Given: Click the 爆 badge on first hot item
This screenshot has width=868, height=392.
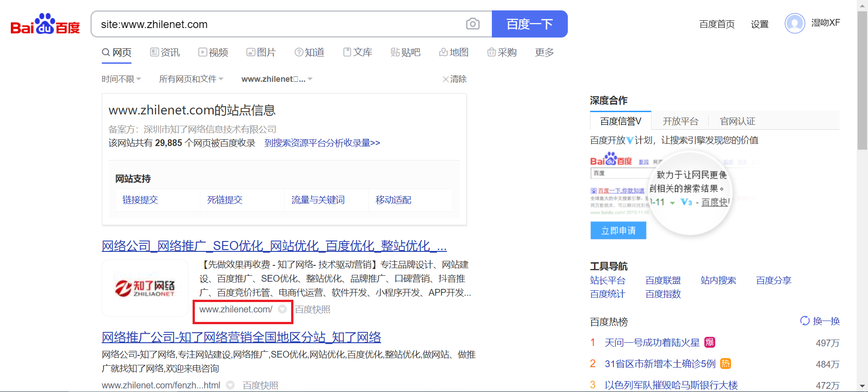Looking at the screenshot, I should (x=710, y=342).
